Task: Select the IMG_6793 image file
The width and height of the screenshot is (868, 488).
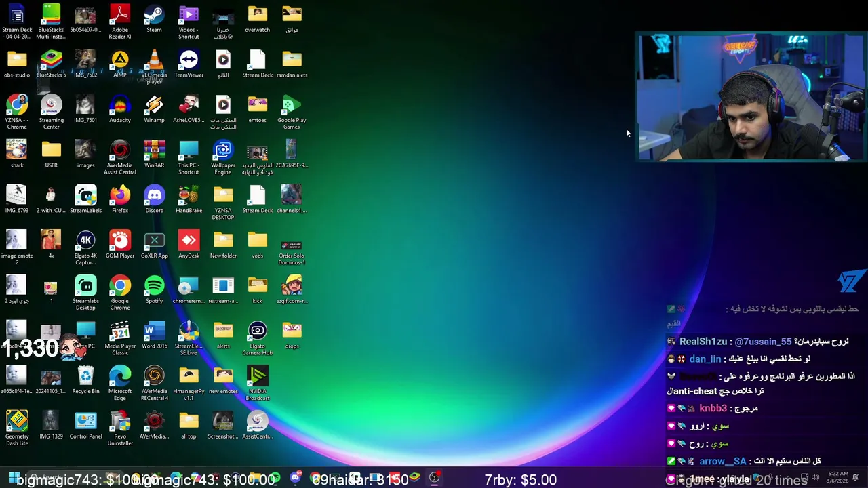Action: tap(17, 200)
